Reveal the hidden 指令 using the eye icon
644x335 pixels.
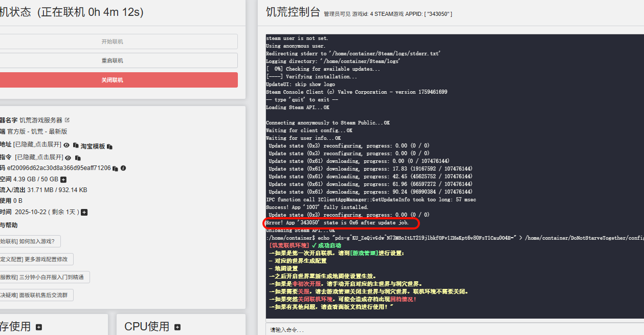[68, 158]
